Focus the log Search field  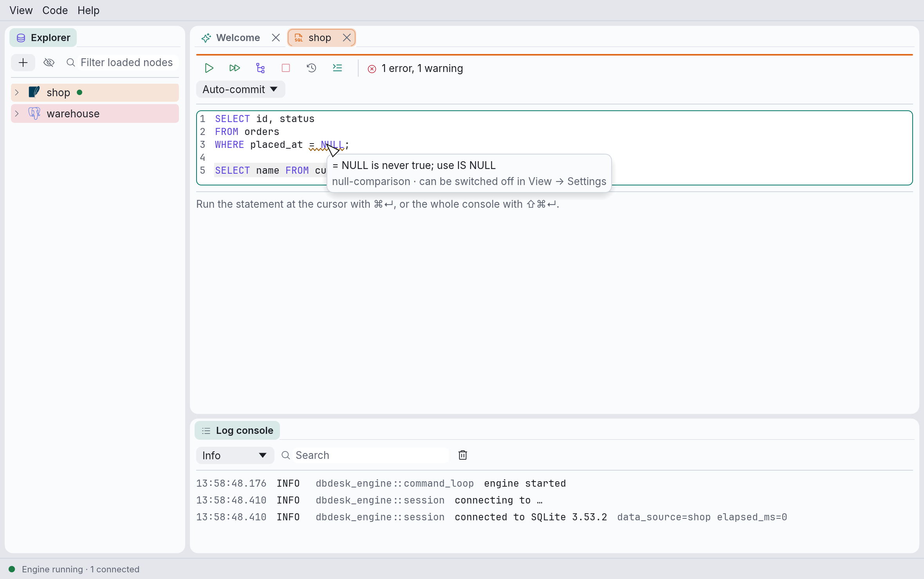(x=371, y=455)
